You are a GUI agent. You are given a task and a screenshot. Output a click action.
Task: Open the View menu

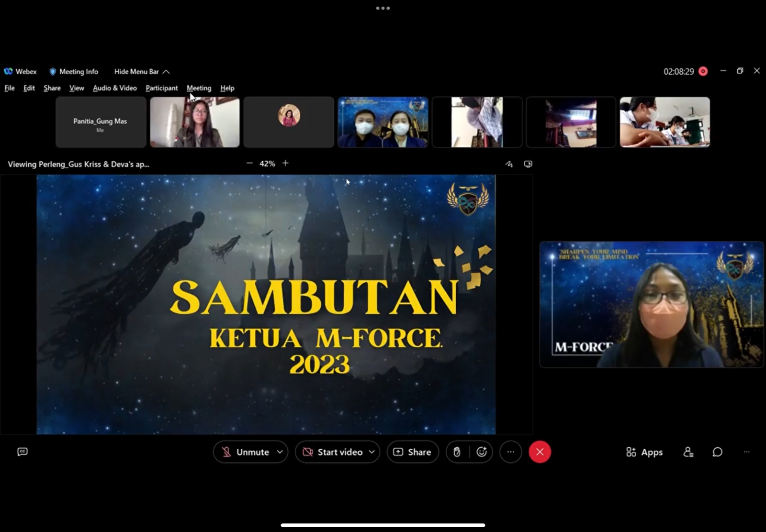[x=77, y=88]
